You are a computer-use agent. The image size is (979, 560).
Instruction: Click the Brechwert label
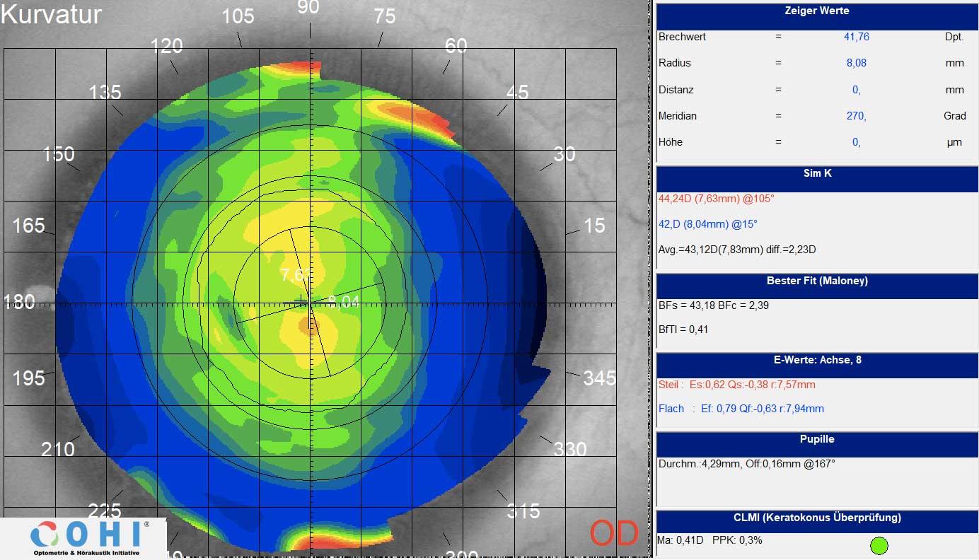682,37
